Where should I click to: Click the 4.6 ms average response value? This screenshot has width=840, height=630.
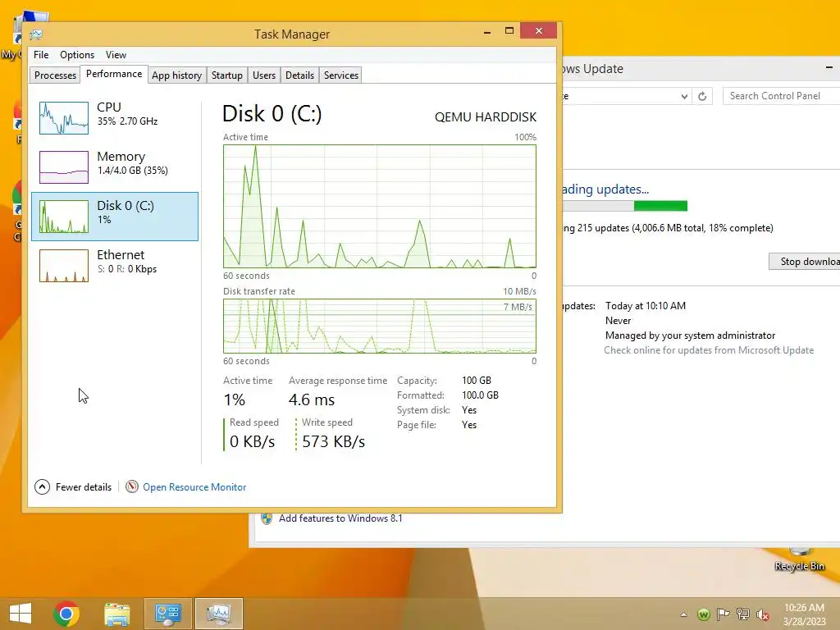(x=312, y=399)
